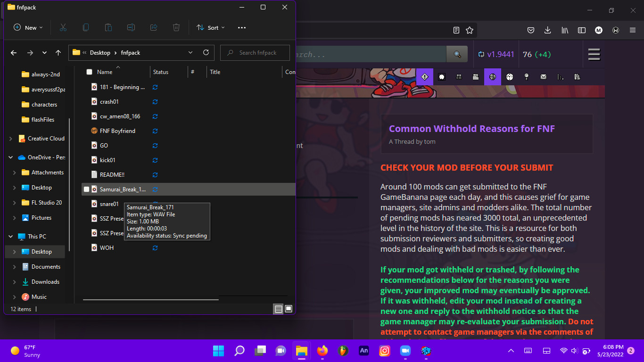
Task: Click the search magnifier on GameBanana
Action: tap(456, 54)
